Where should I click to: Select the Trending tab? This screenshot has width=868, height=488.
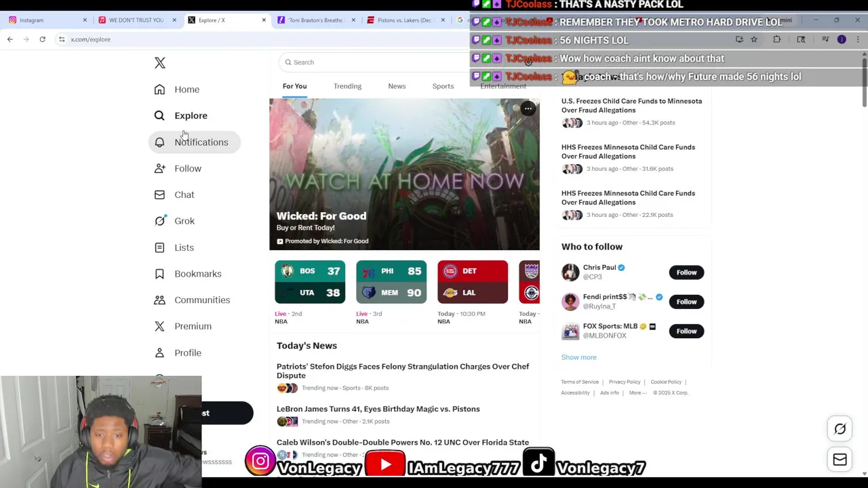coord(347,86)
